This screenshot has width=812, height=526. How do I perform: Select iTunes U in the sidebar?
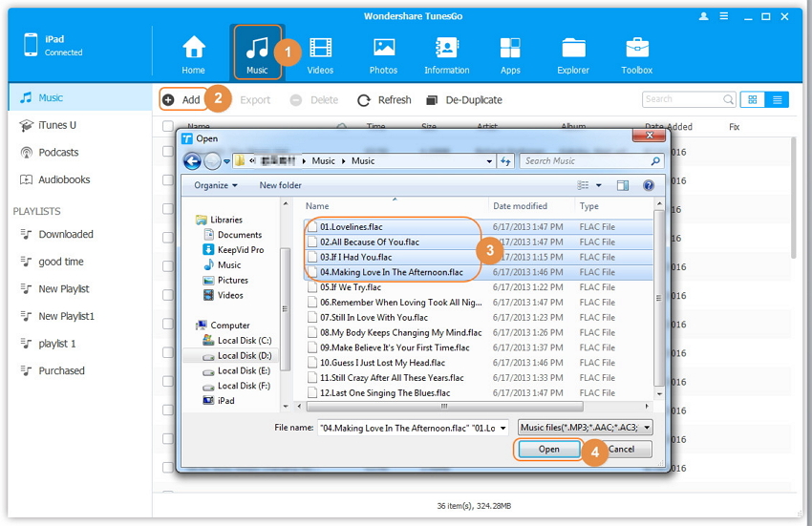[x=56, y=125]
